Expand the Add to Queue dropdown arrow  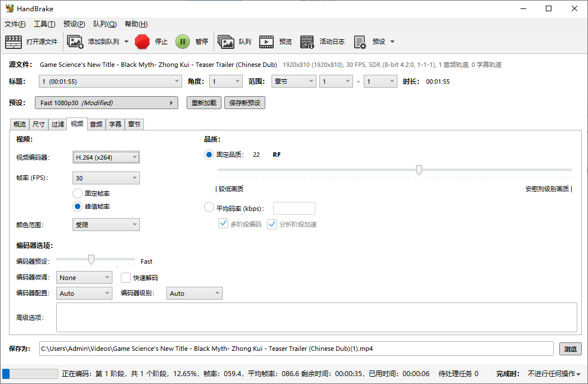click(126, 42)
